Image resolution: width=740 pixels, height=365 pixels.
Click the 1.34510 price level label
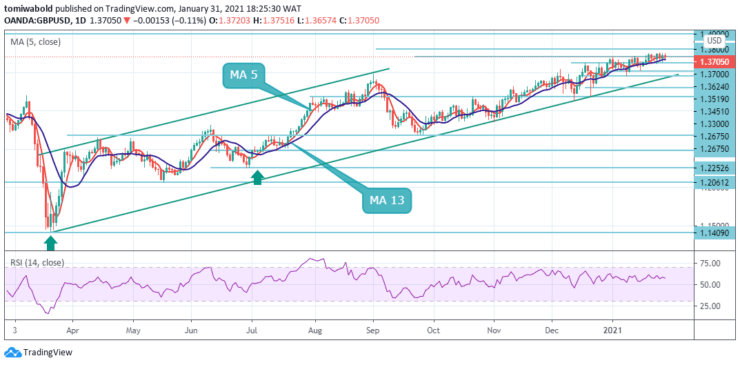coord(716,111)
